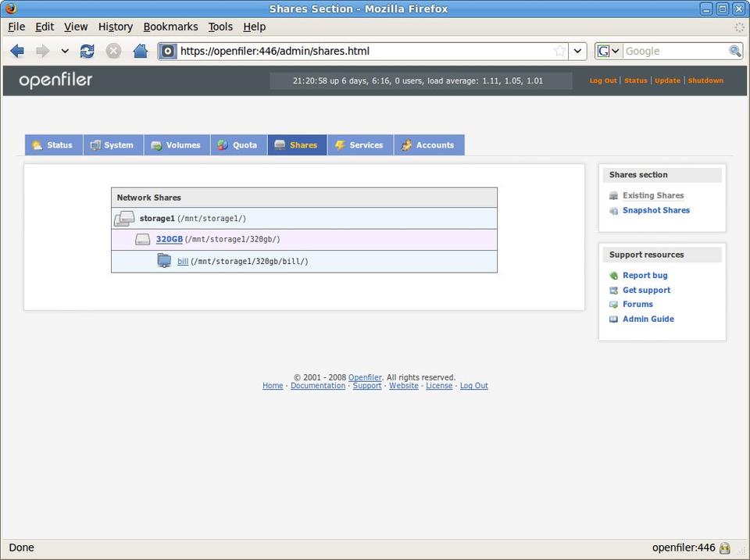Viewport: 750px width, 560px height.
Task: Open the back/forward history dropdown arrow
Action: [x=65, y=51]
